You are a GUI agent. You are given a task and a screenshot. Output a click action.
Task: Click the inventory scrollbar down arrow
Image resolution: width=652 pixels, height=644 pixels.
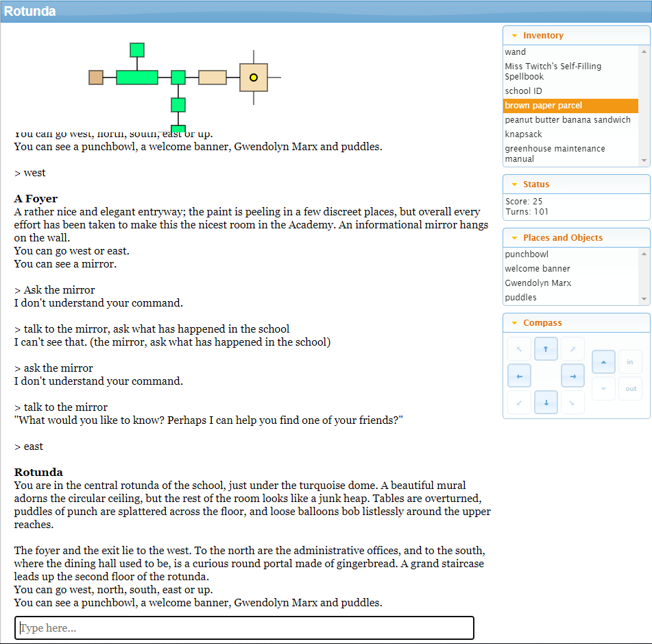coord(644,160)
